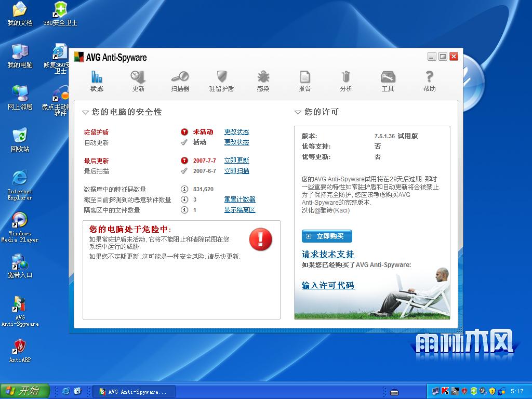Click the 2007-6-7 last scan date

205,171
